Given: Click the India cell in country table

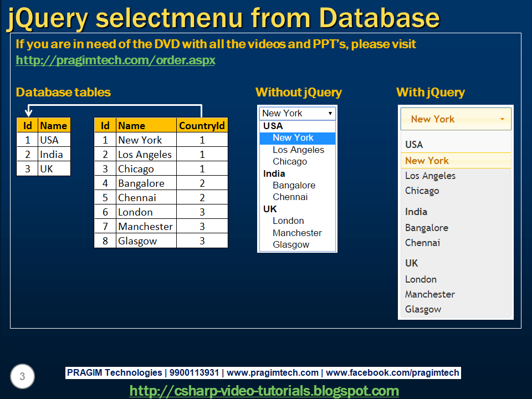Looking at the screenshot, I should tap(54, 155).
